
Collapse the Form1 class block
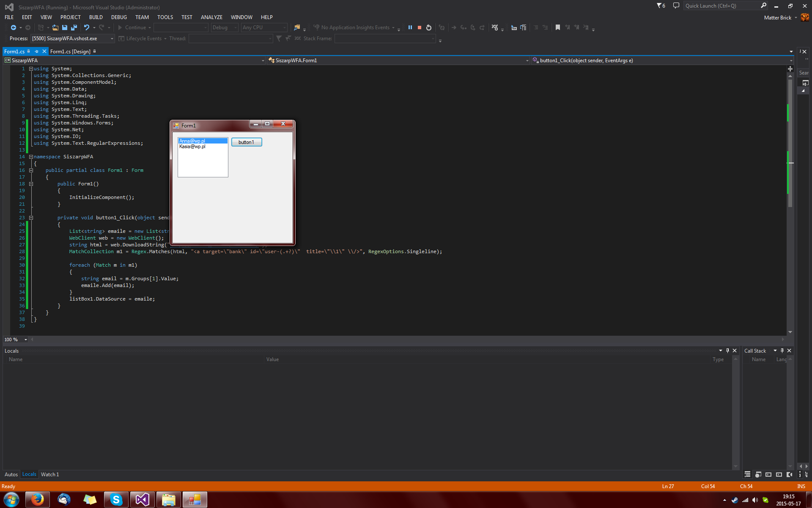coord(31,170)
